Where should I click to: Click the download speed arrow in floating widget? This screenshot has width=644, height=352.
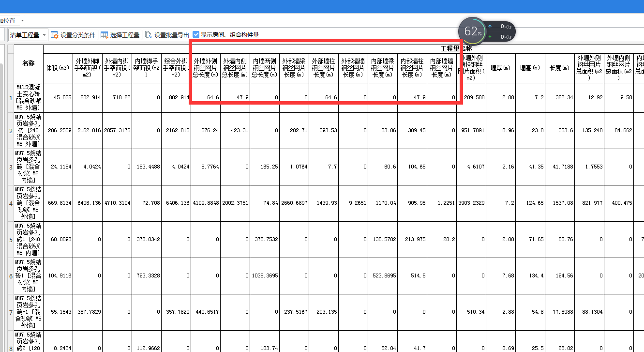click(x=490, y=36)
